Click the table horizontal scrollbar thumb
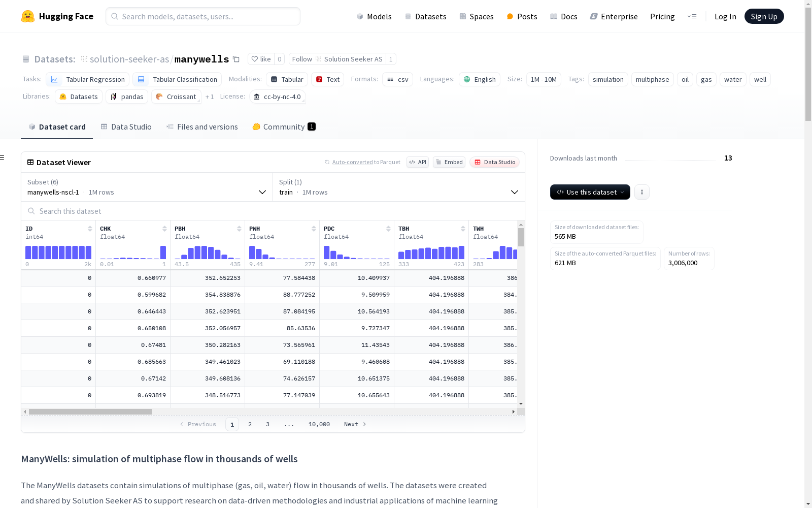Image resolution: width=812 pixels, height=508 pixels. (90, 411)
